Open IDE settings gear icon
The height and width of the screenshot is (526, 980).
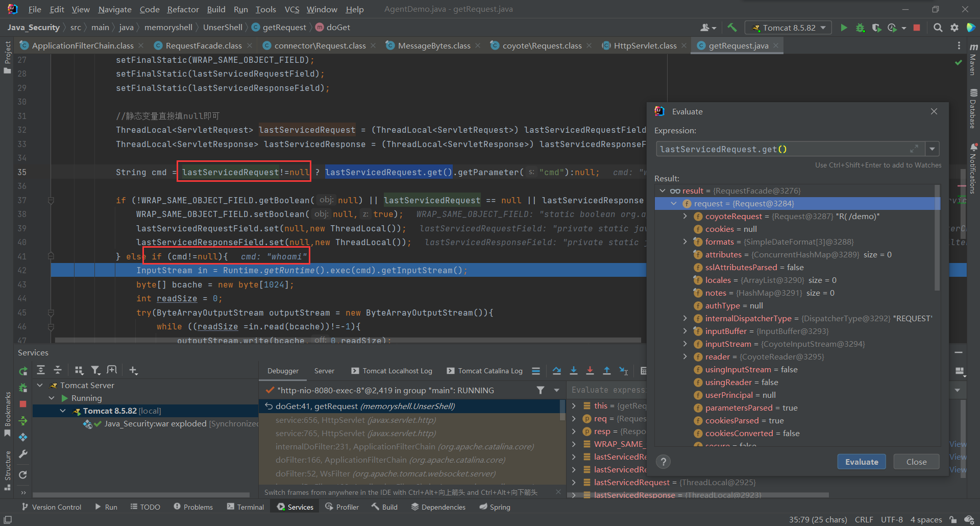[954, 28]
